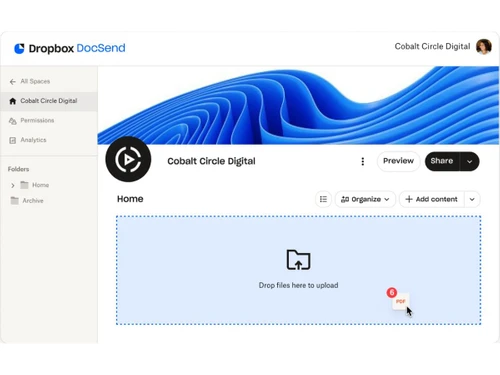Click the Cobalt Circle Digital space title
This screenshot has width=500, height=375.
click(211, 161)
